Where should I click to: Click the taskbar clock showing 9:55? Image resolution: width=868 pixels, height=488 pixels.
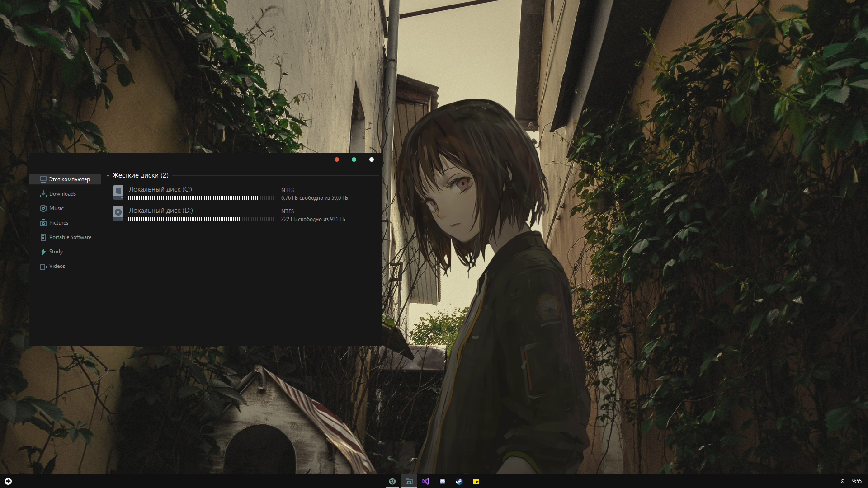click(x=857, y=481)
